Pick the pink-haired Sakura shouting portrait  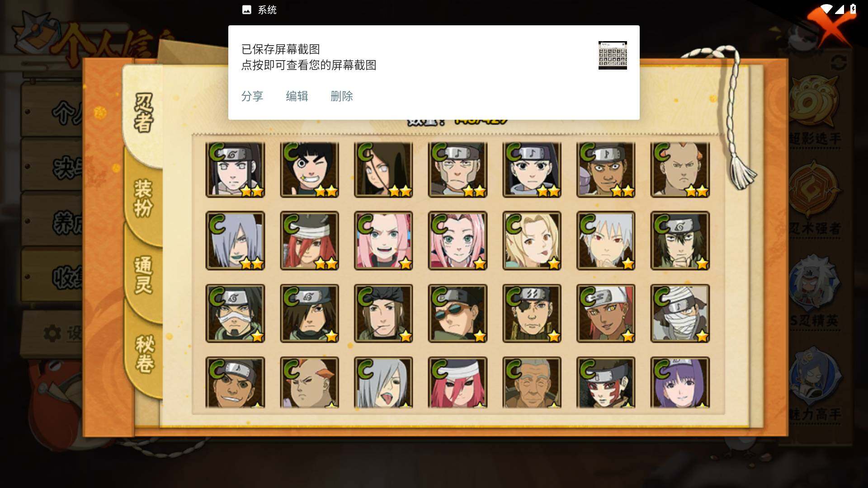(x=383, y=241)
